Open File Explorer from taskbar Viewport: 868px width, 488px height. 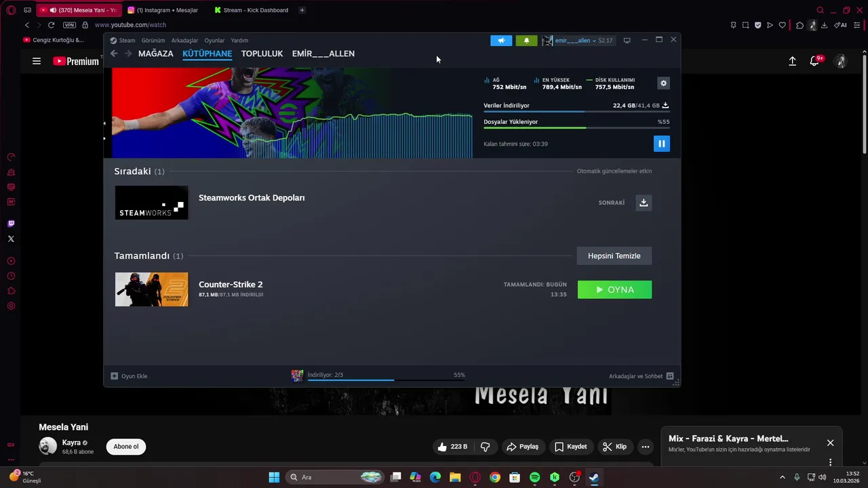[x=455, y=477]
